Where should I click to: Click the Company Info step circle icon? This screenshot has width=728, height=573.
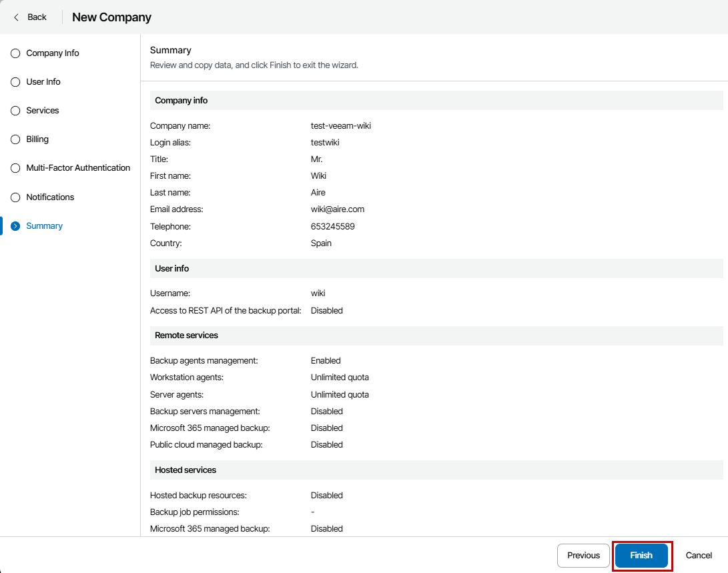click(15, 53)
